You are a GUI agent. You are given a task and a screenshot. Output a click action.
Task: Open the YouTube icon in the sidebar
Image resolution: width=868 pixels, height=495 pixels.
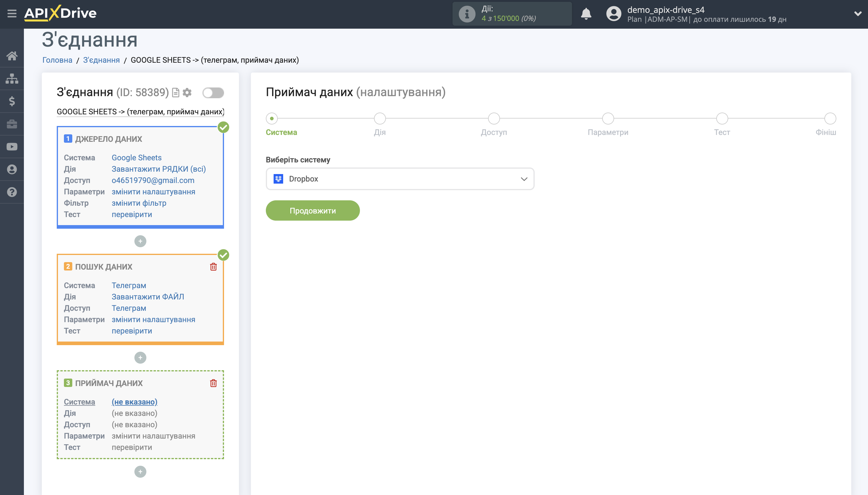(x=12, y=146)
